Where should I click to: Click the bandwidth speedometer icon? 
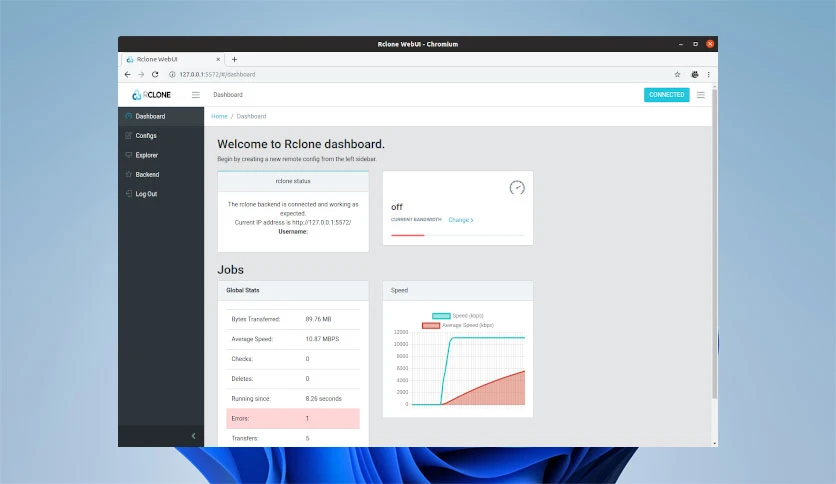(517, 188)
